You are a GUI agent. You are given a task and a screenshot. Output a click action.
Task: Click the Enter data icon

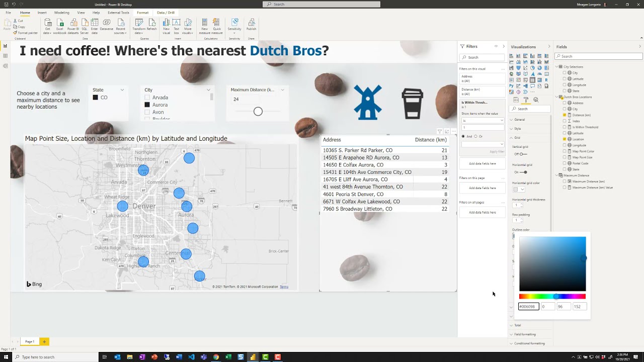[x=95, y=26]
